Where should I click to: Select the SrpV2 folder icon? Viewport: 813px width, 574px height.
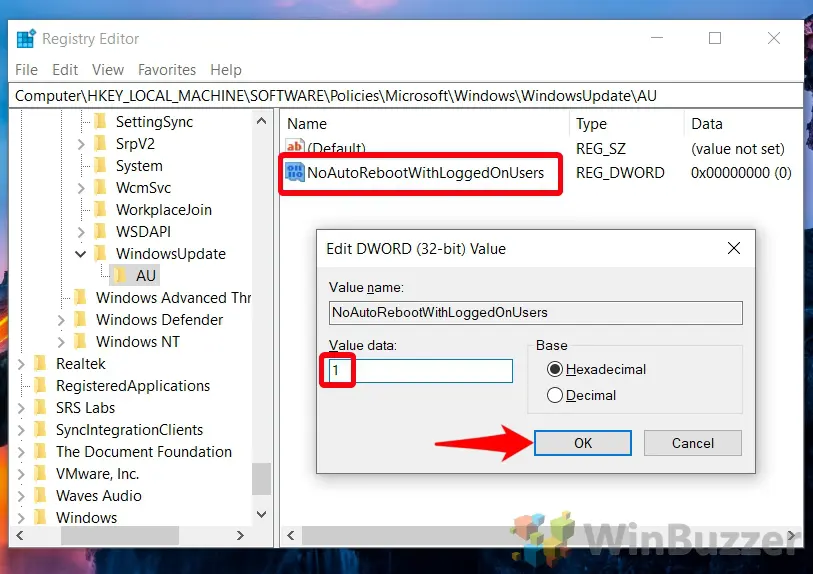(101, 144)
